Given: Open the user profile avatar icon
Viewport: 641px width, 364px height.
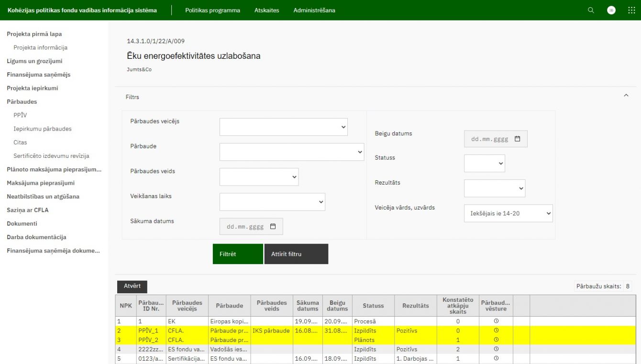Looking at the screenshot, I should 611,10.
